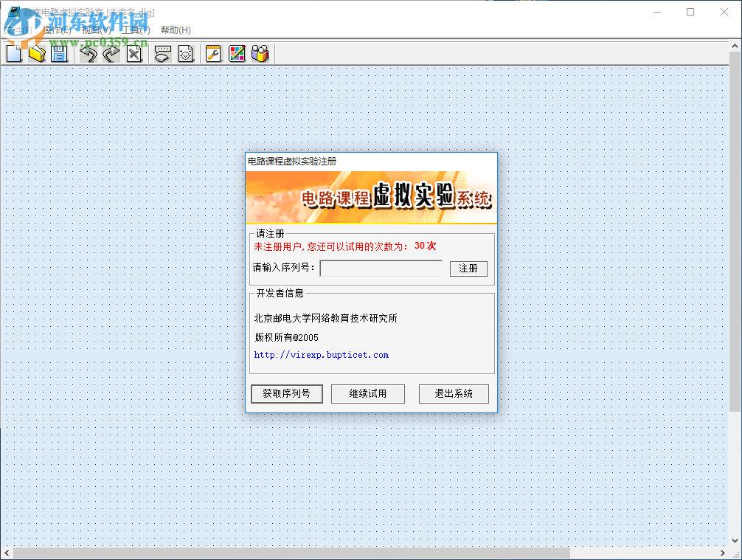
Task: Redo the last undone action
Action: (x=111, y=53)
